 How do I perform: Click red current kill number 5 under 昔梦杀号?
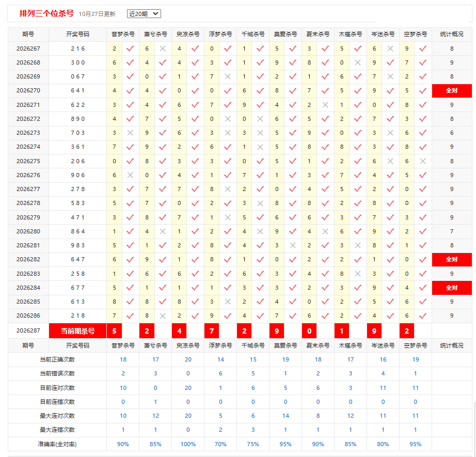(x=115, y=331)
